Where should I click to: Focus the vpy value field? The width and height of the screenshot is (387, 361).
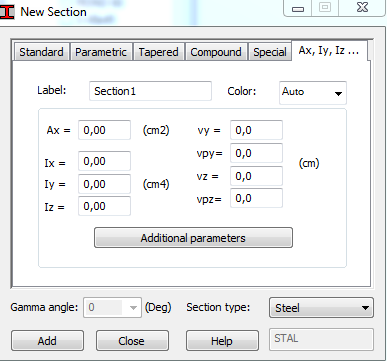(256, 153)
